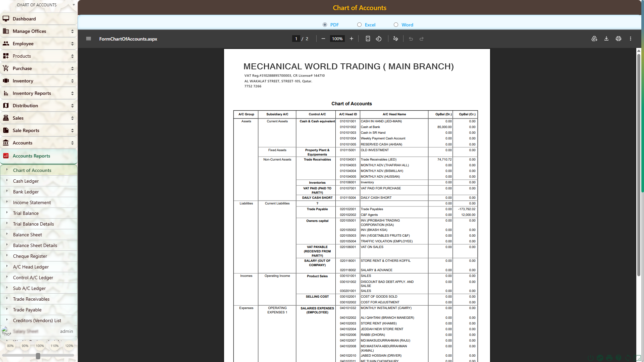The image size is (644, 362).
Task: Open the Trial Balance report
Action: [x=26, y=213]
